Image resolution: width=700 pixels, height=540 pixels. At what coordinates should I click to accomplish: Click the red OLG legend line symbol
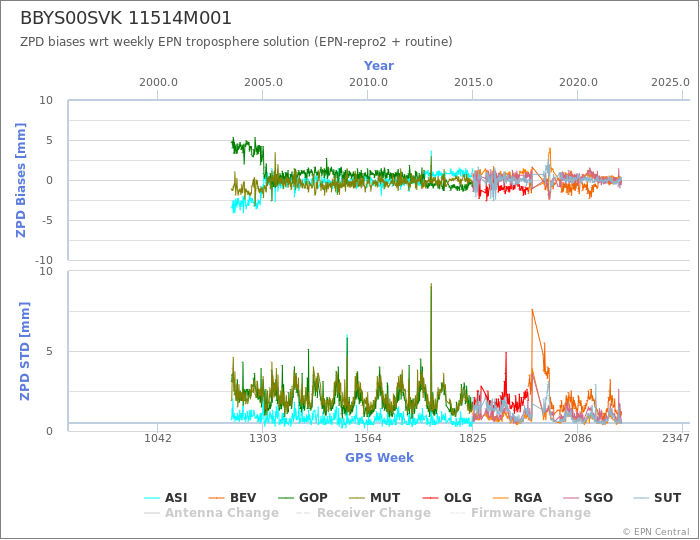click(x=430, y=498)
